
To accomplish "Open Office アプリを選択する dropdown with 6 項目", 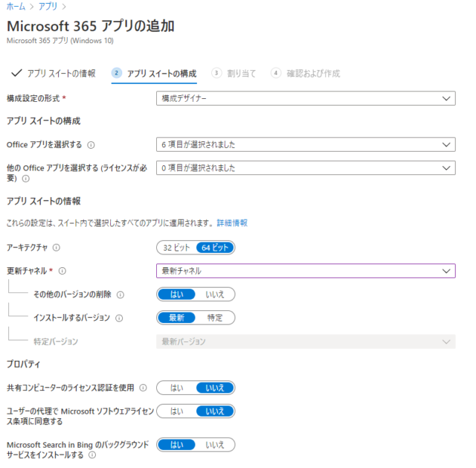I will coord(306,144).
